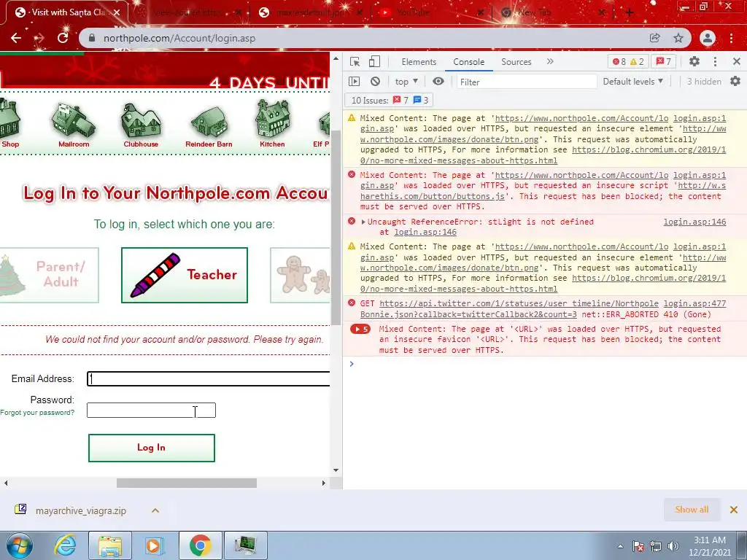Expand the Uncaught ReferenceError message
The height and width of the screenshot is (560, 747).
coord(363,222)
